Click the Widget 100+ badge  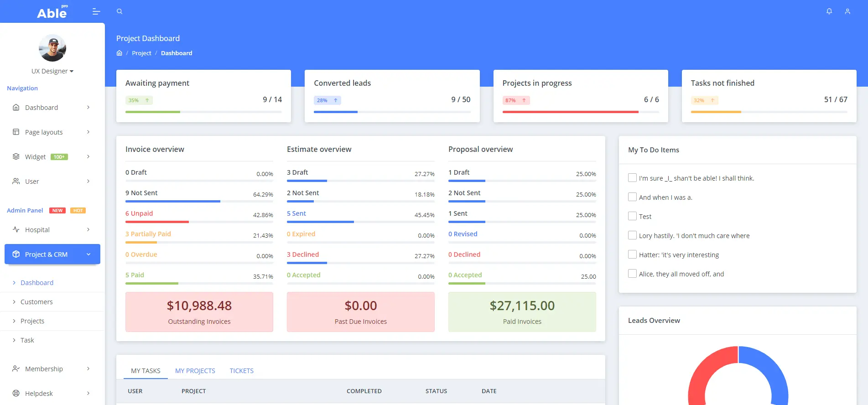click(59, 157)
